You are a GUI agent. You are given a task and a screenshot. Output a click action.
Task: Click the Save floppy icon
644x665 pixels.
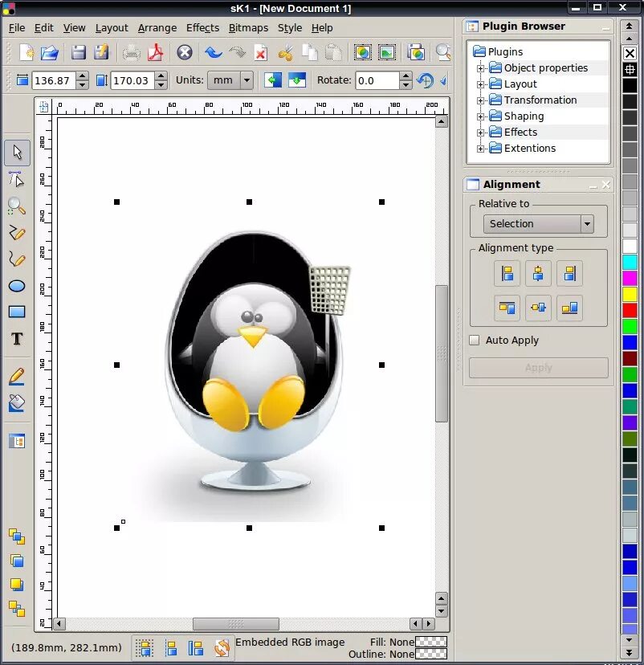click(78, 52)
